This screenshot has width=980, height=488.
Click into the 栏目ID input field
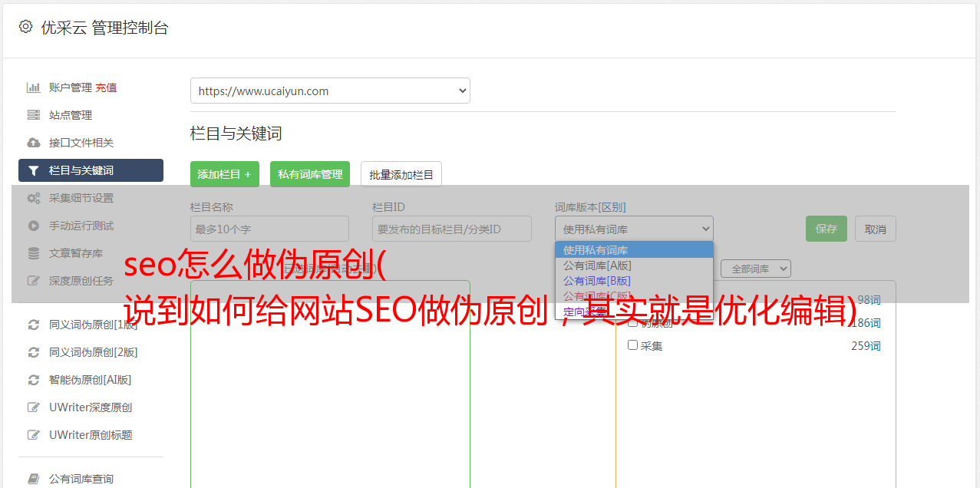(x=452, y=229)
